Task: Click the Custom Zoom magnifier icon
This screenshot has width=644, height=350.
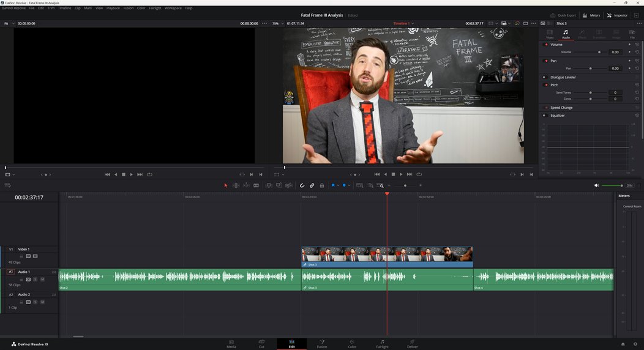Action: click(380, 185)
